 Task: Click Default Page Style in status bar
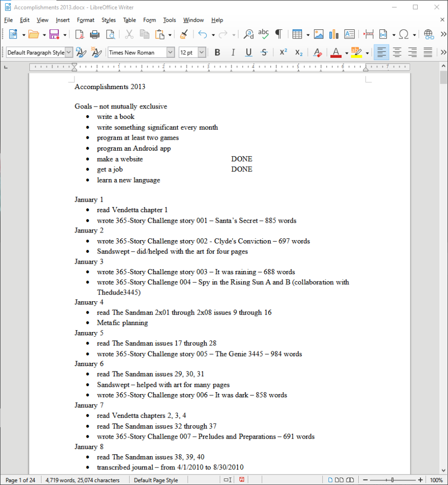pos(155,480)
